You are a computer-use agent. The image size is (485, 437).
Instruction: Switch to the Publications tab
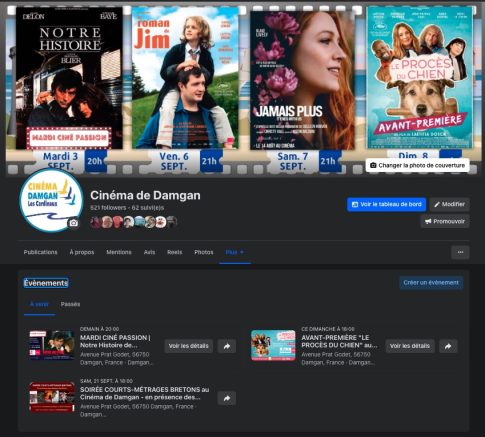[x=40, y=252]
